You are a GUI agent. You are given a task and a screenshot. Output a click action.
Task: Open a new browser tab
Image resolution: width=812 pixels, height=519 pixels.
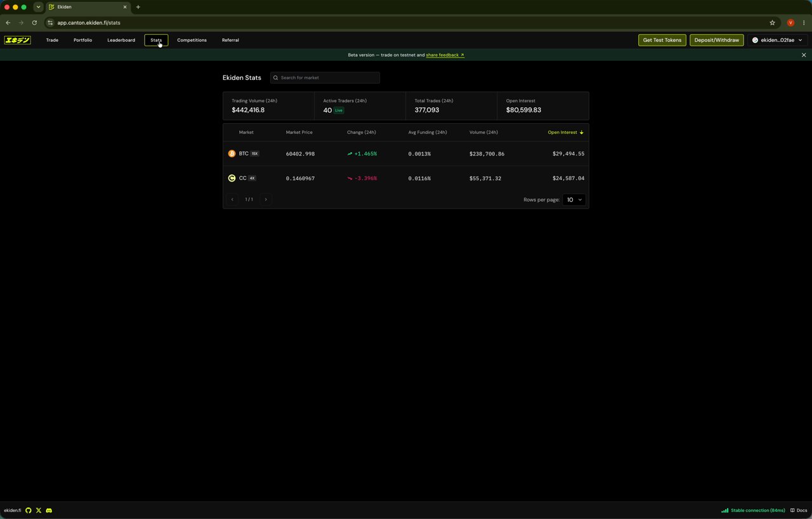138,7
